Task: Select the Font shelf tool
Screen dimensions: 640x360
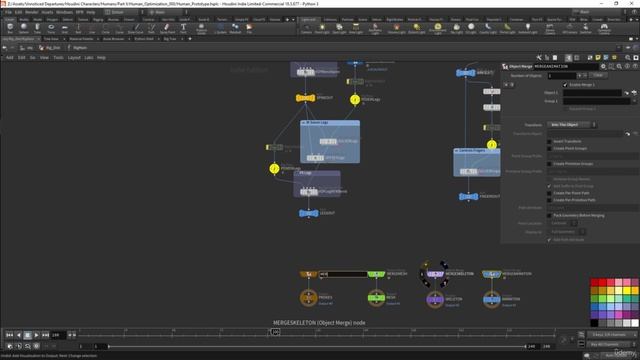Action: click(x=183, y=28)
